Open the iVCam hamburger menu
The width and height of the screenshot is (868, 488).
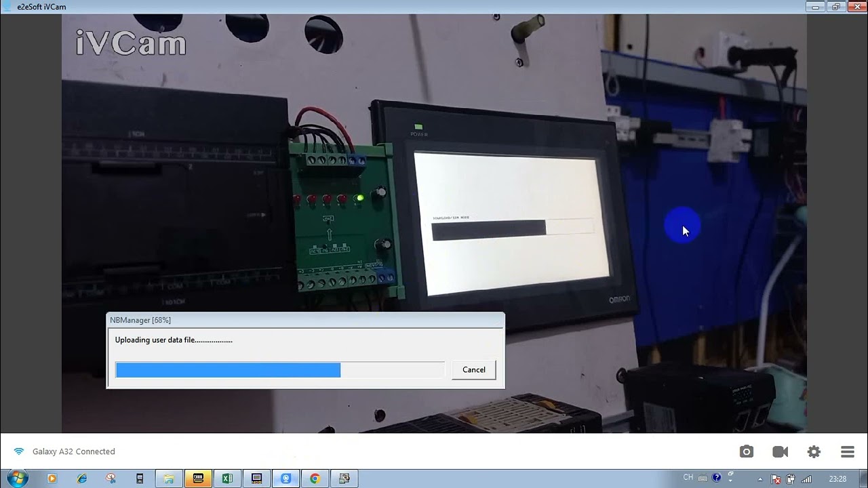click(x=847, y=451)
